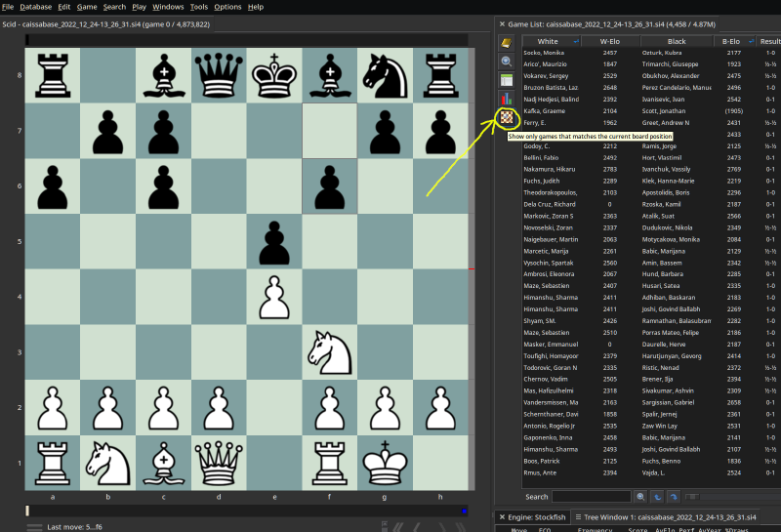Select the Nakamura, Hikaru game row
This screenshot has height=532, width=781.
tap(552, 168)
